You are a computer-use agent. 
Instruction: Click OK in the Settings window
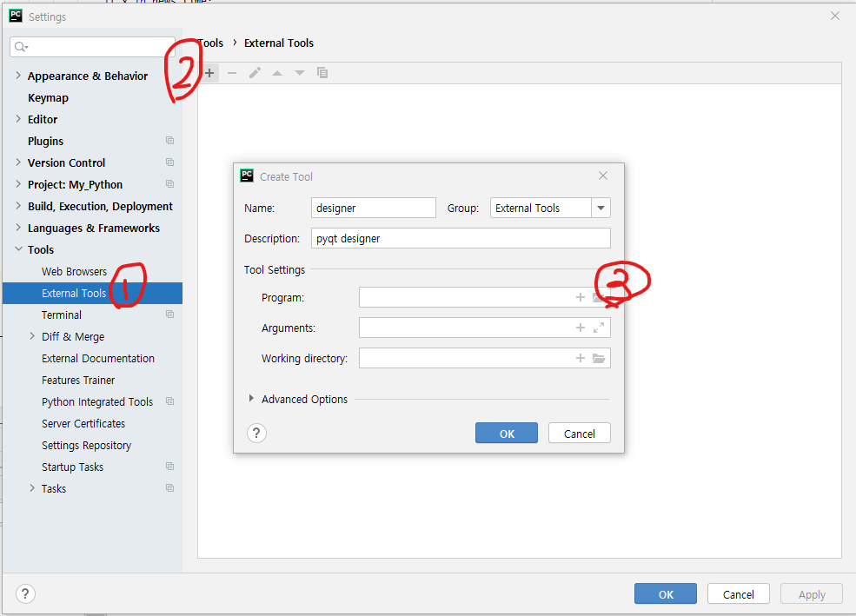click(666, 593)
